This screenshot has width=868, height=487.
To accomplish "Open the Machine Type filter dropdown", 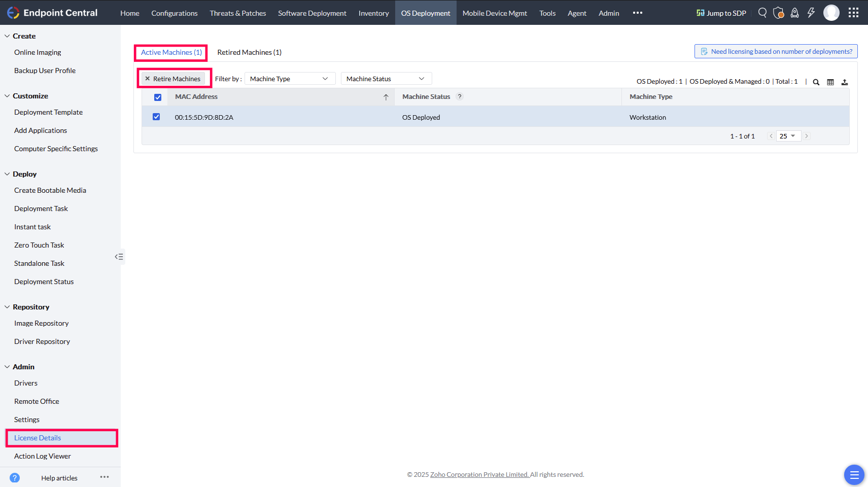I will coord(290,78).
